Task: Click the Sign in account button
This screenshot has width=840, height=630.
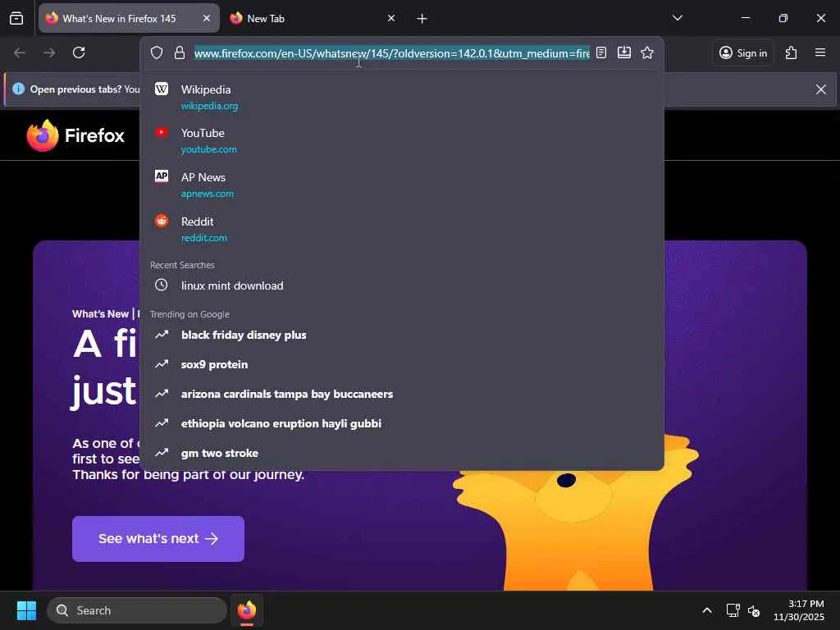Action: (743, 52)
